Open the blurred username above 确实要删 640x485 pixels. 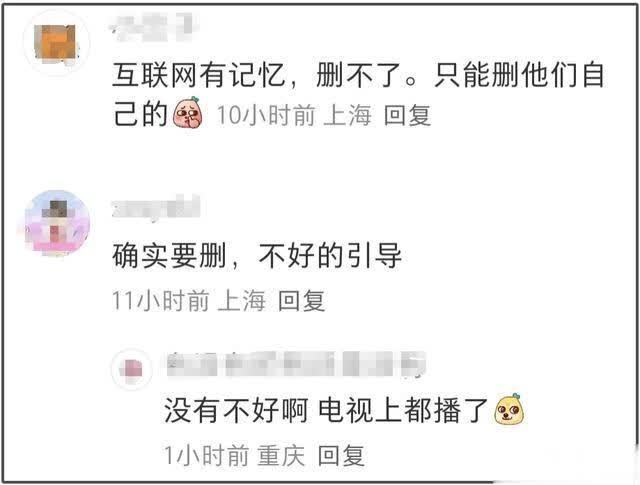[x=156, y=207]
